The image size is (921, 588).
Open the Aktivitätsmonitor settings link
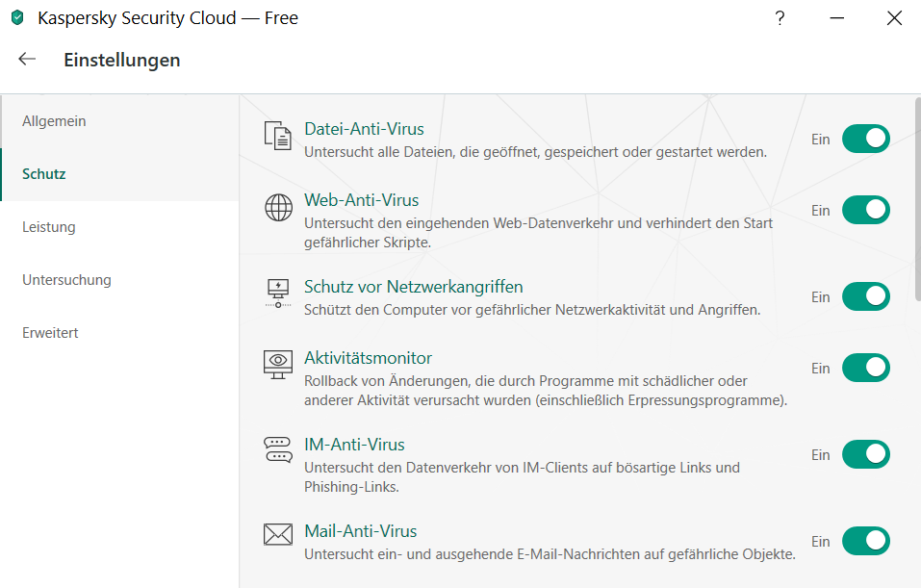368,358
